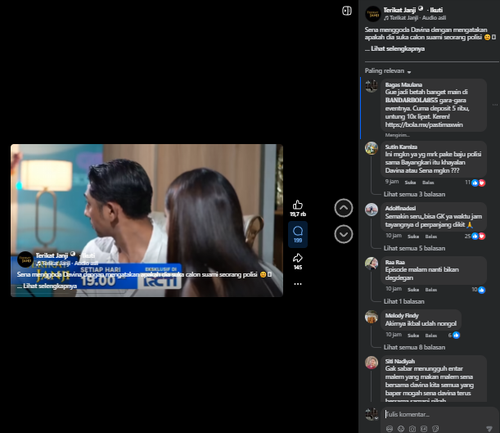Open Siti Nadiyah's name link
This screenshot has height=433, width=500.
(400, 361)
